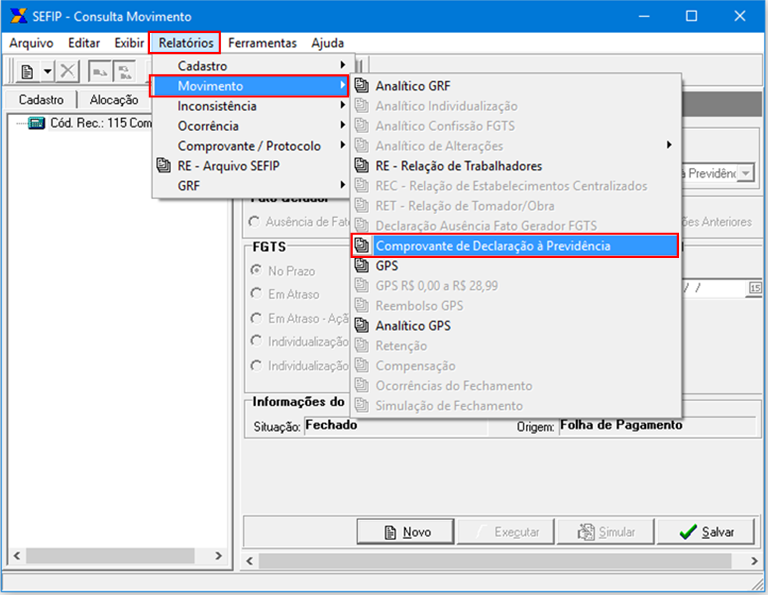Click icon beside GPS R$ 0,00 a R$ 28,99
The width and height of the screenshot is (768, 595).
(361, 286)
